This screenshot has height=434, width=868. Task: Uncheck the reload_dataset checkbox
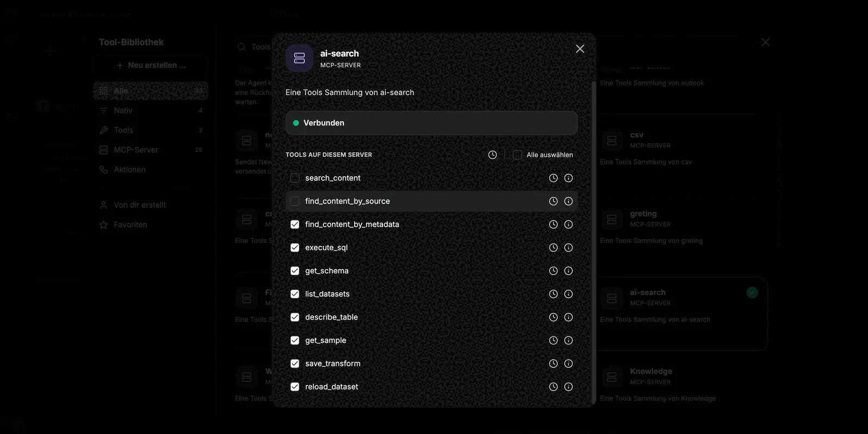pyautogui.click(x=295, y=387)
